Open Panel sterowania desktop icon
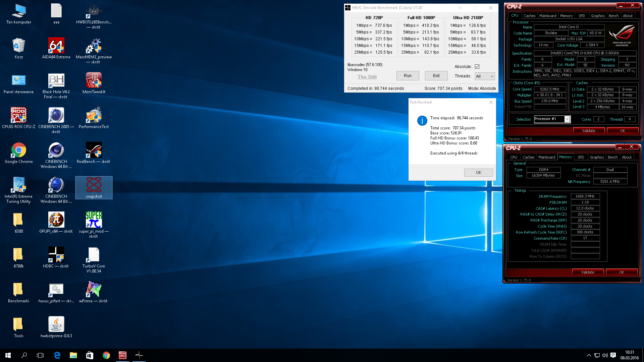The image size is (644, 362). 19,83
